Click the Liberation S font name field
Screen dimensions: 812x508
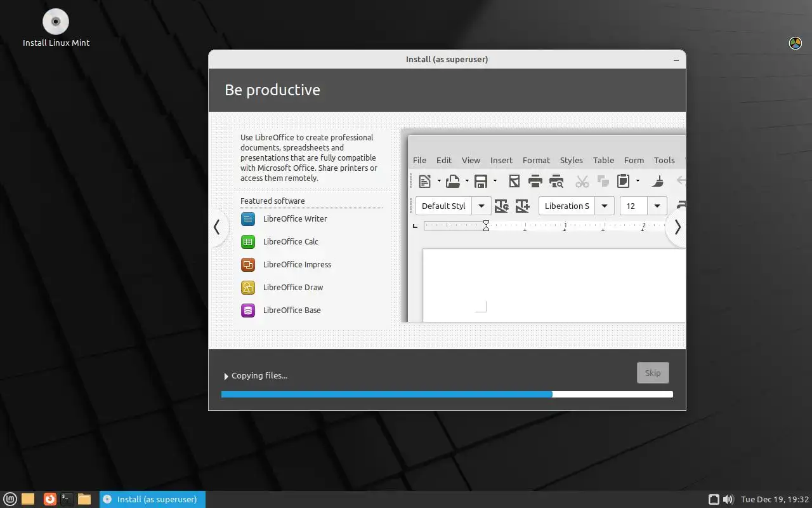(x=567, y=206)
